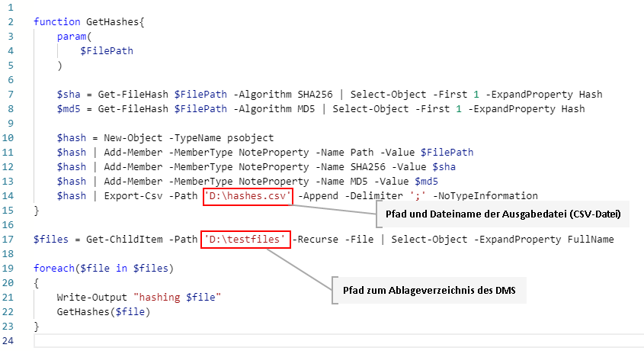Click 'NoteProperty' on line 13
Image resolution: width=644 pixels, height=351 pixels.
coord(274,182)
